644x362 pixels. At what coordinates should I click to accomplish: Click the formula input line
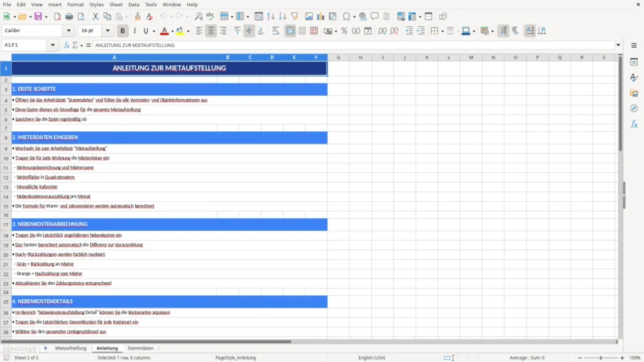(353, 45)
